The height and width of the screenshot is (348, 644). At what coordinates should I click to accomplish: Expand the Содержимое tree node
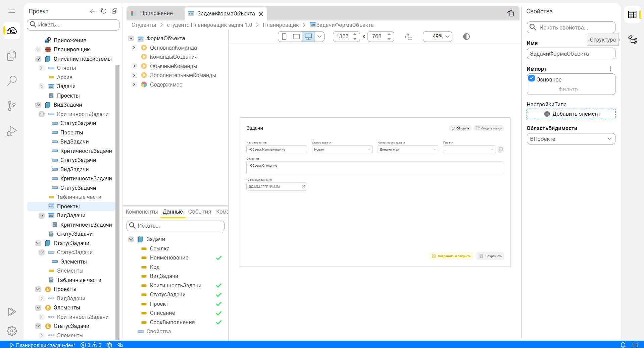coord(134,84)
